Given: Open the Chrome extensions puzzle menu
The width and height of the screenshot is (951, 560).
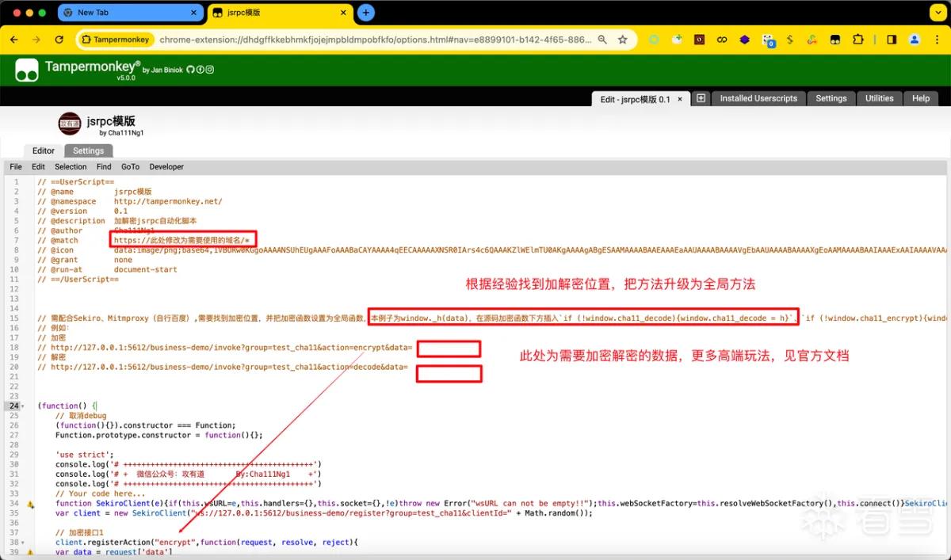Looking at the screenshot, I should pyautogui.click(x=858, y=40).
